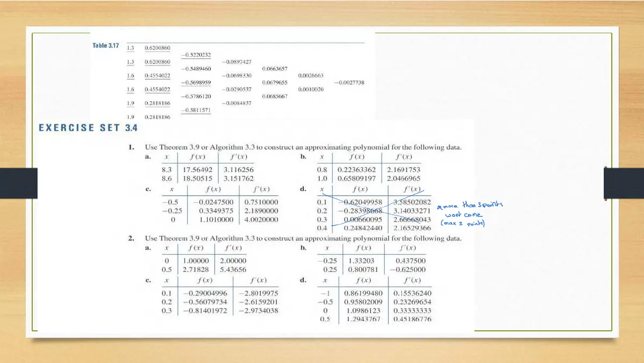
Task: Select the value -0.0897427
Action: coord(237,62)
